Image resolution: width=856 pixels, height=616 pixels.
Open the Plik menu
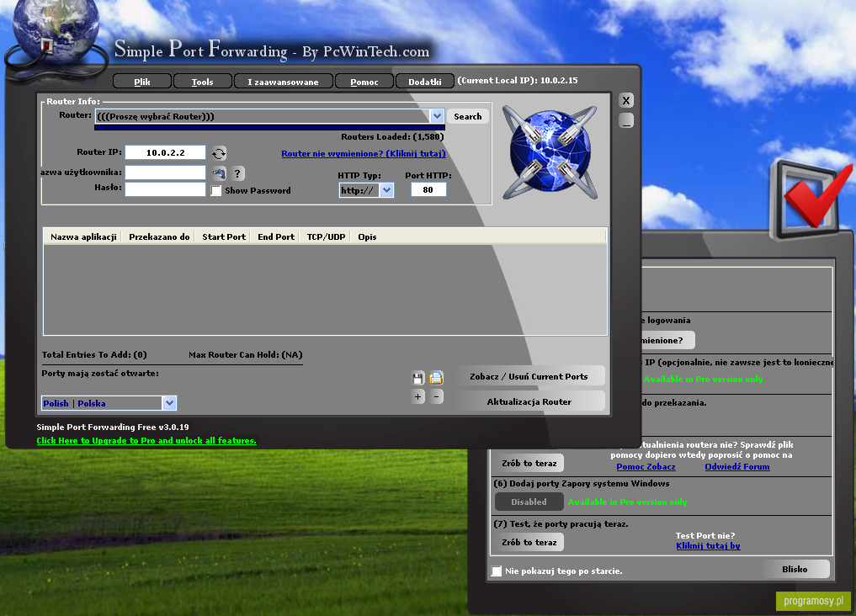[142, 82]
